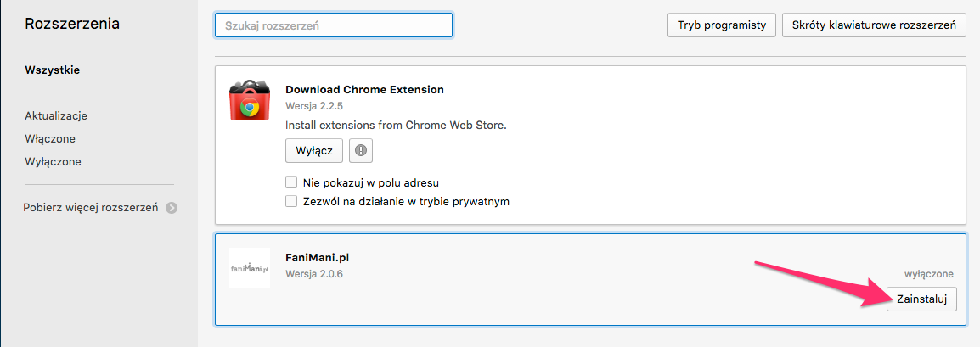This screenshot has height=347, width=980.
Task: Click the Rozszerzenia page heading
Action: pyautogui.click(x=72, y=25)
